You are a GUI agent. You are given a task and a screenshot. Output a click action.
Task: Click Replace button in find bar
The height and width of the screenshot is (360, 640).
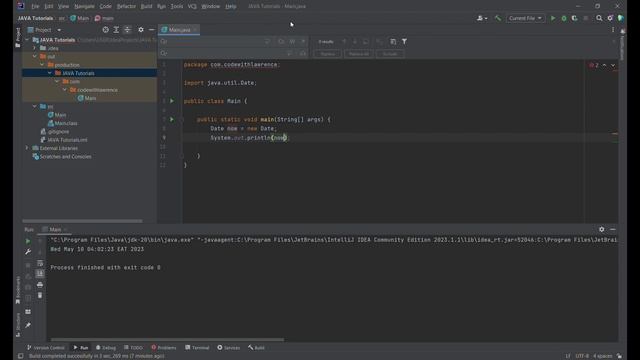pos(328,54)
